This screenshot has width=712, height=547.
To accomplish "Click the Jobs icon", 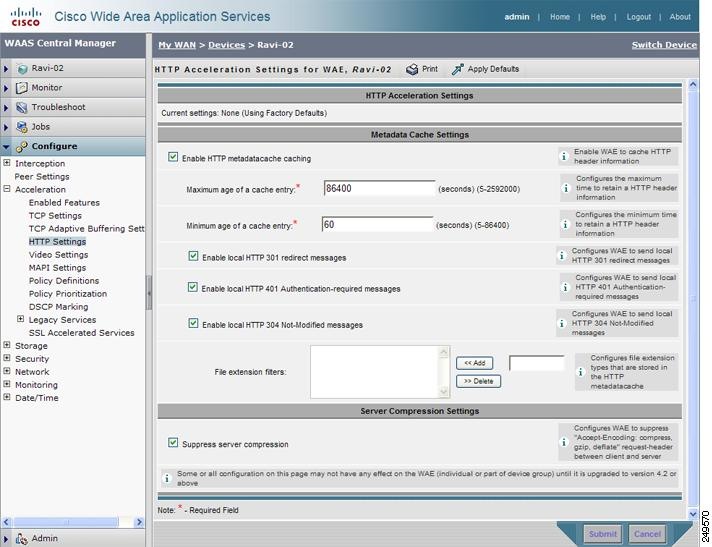I will click(22, 127).
